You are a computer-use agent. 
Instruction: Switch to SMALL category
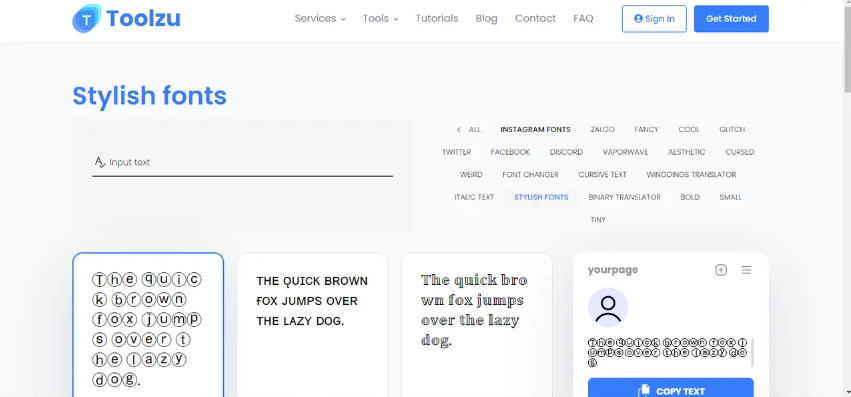tap(731, 197)
